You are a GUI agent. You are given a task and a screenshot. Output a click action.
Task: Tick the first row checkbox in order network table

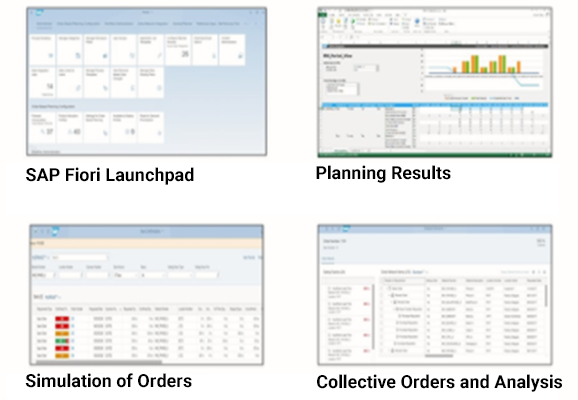382,288
